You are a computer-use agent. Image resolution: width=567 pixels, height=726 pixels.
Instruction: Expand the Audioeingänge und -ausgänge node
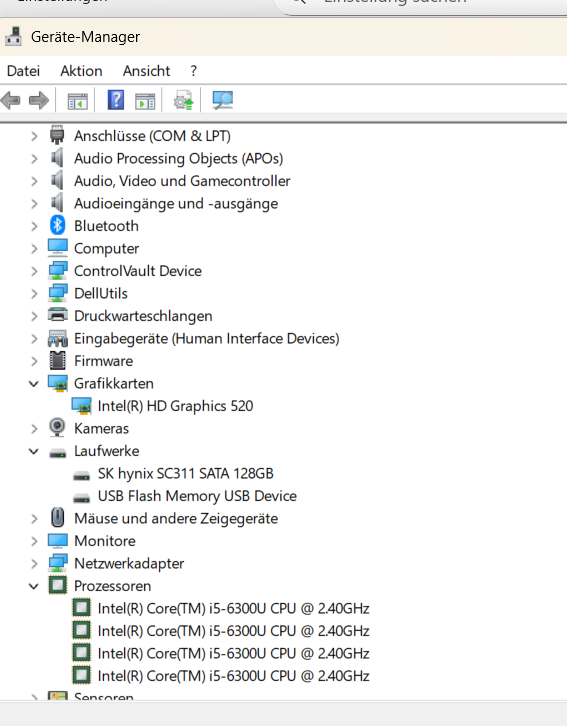click(34, 204)
